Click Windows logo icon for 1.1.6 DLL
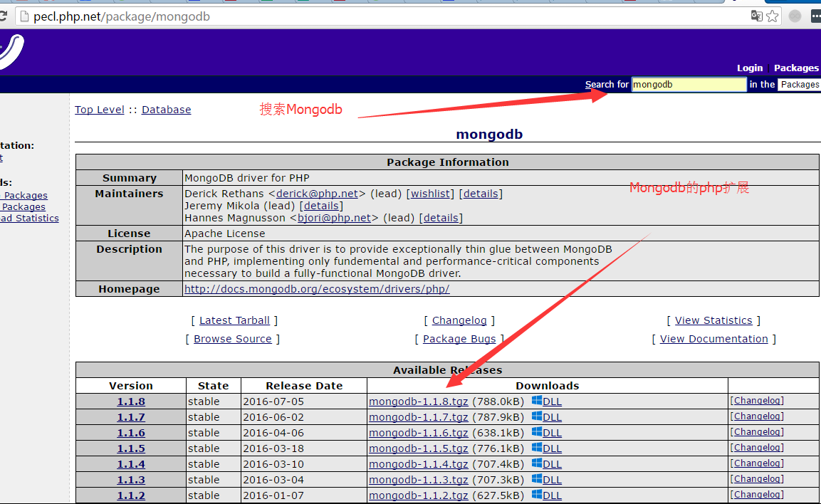This screenshot has width=821, height=504. (537, 432)
